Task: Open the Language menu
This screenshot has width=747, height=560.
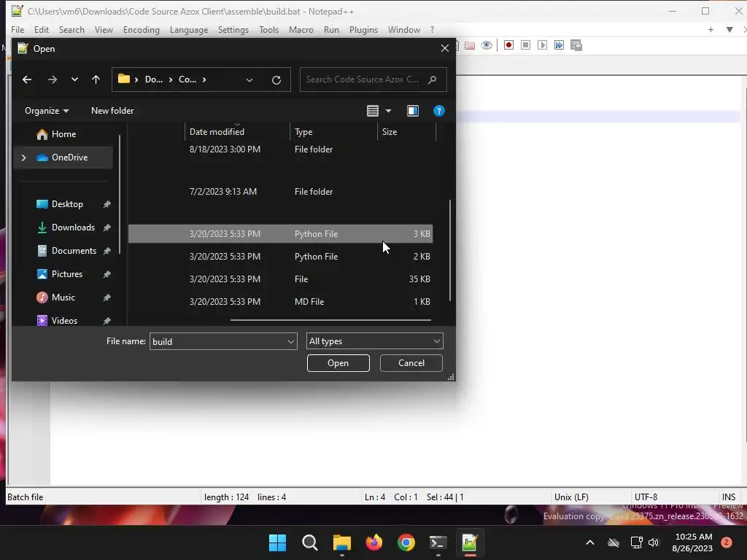Action: pos(189,29)
